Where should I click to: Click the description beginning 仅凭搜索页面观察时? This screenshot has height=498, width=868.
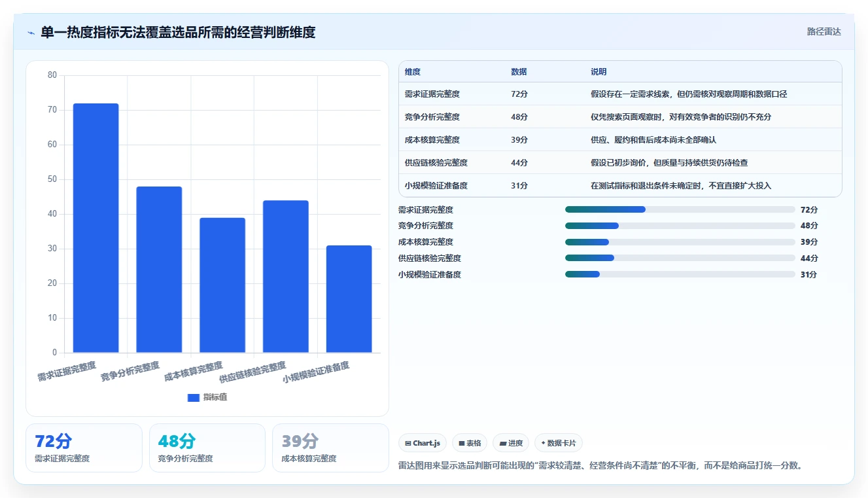pos(681,117)
